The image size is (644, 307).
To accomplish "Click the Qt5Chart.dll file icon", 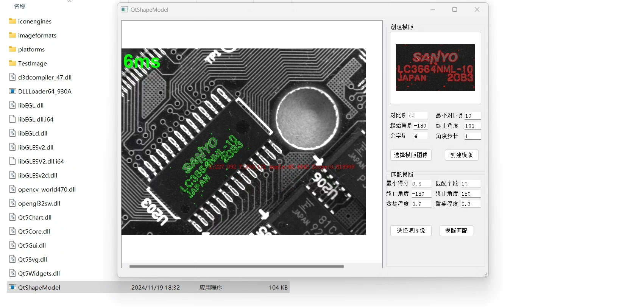I will click(x=12, y=217).
